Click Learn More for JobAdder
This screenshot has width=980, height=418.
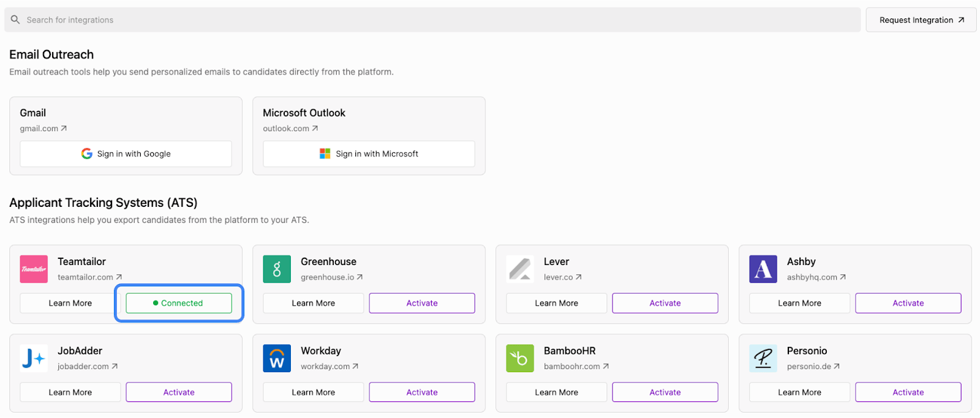click(x=70, y=392)
